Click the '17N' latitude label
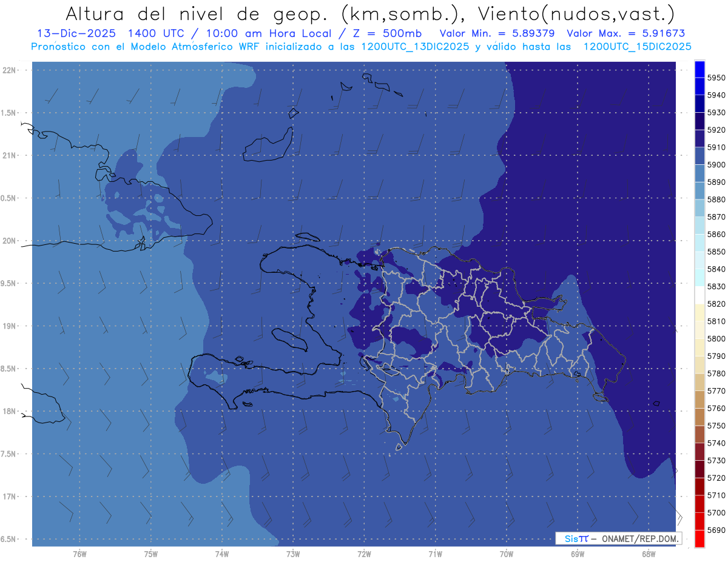This screenshot has height=562, width=728. coord(9,496)
